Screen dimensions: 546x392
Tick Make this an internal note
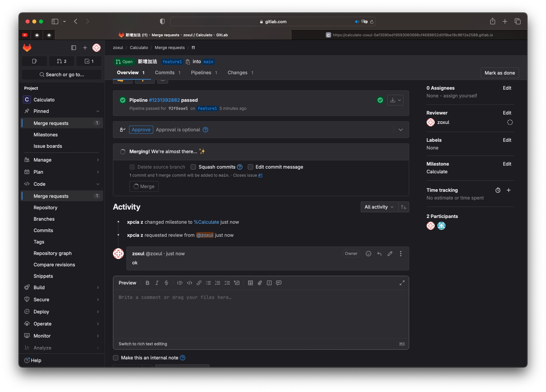(116, 358)
